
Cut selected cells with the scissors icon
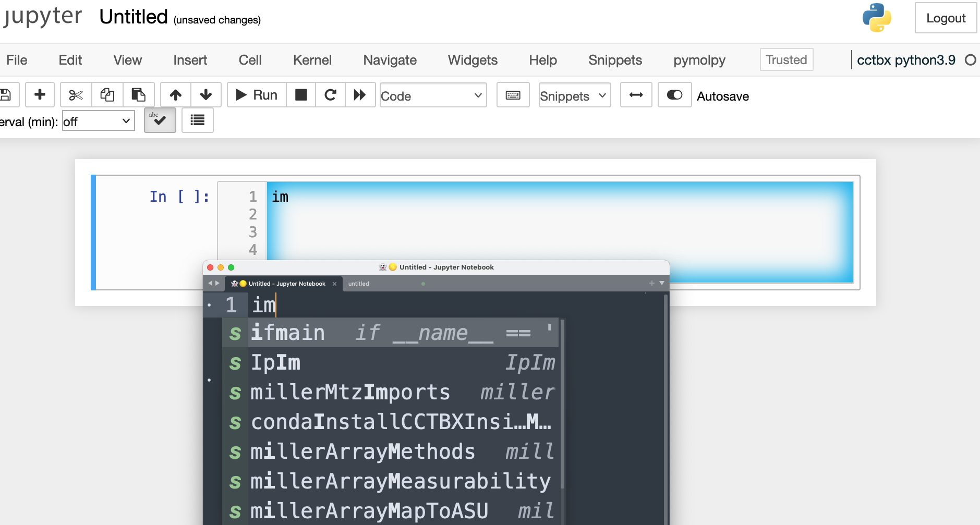pyautogui.click(x=76, y=95)
